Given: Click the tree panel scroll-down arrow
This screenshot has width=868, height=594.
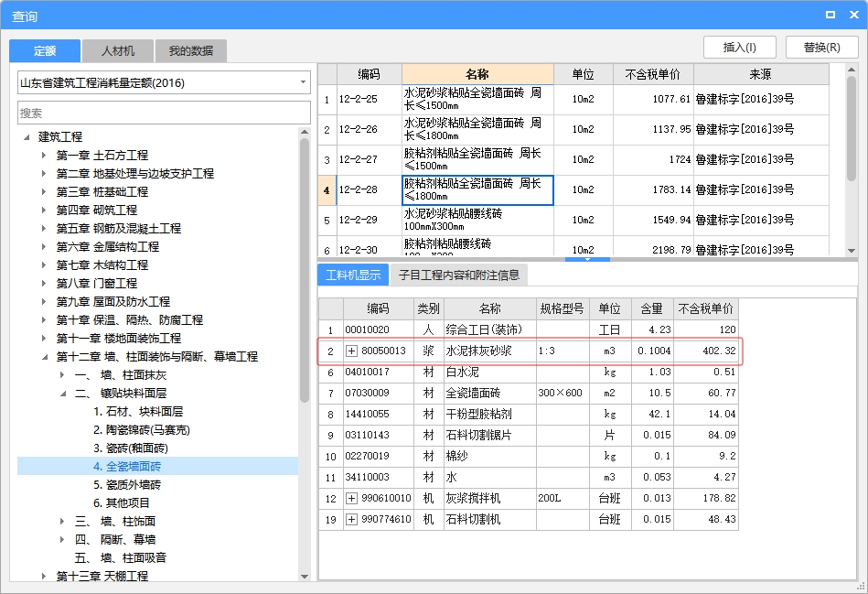Looking at the screenshot, I should 305,577.
